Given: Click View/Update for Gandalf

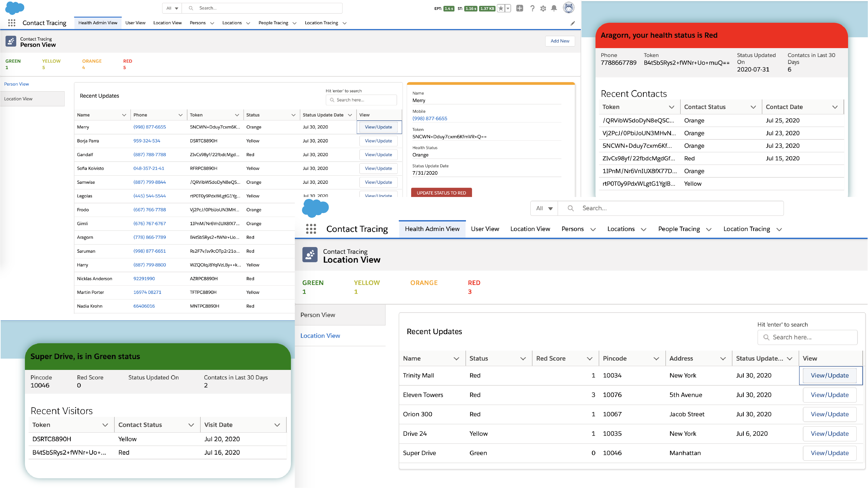Looking at the screenshot, I should (378, 155).
